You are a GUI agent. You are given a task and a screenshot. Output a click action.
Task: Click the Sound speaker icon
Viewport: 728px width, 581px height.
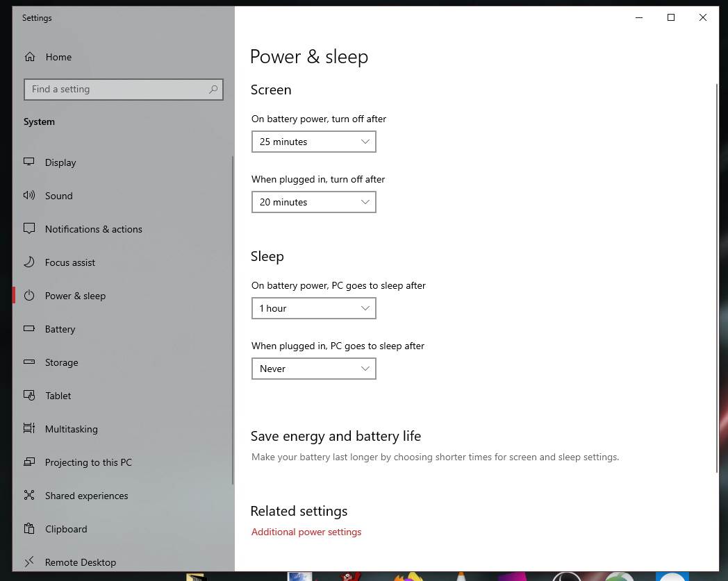pos(28,196)
